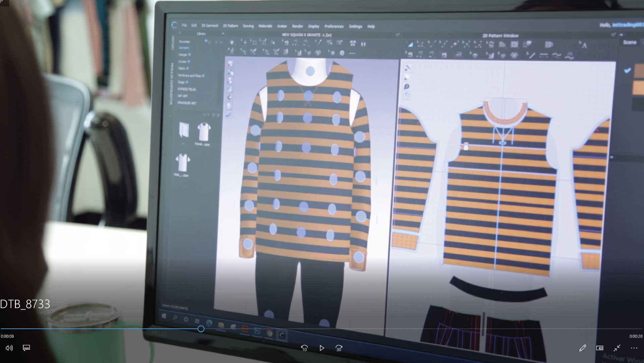The image size is (644, 363).
Task: Exit full screen mode
Action: (x=617, y=348)
